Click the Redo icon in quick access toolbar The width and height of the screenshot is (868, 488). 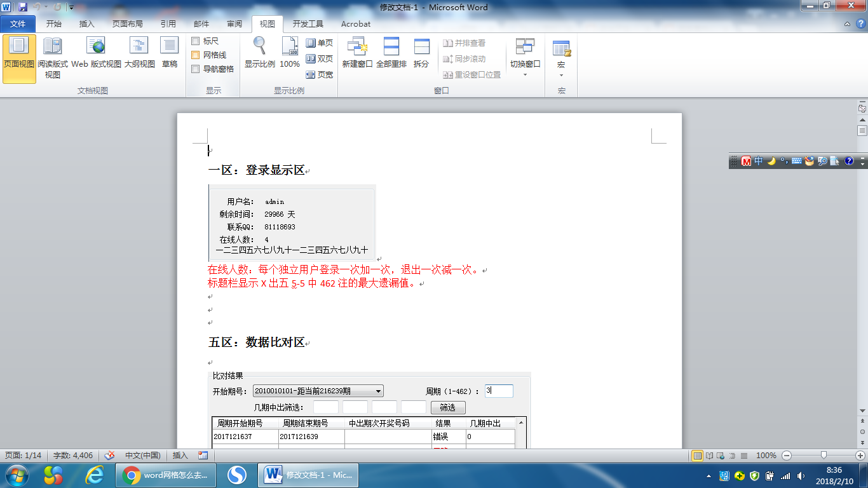point(57,7)
